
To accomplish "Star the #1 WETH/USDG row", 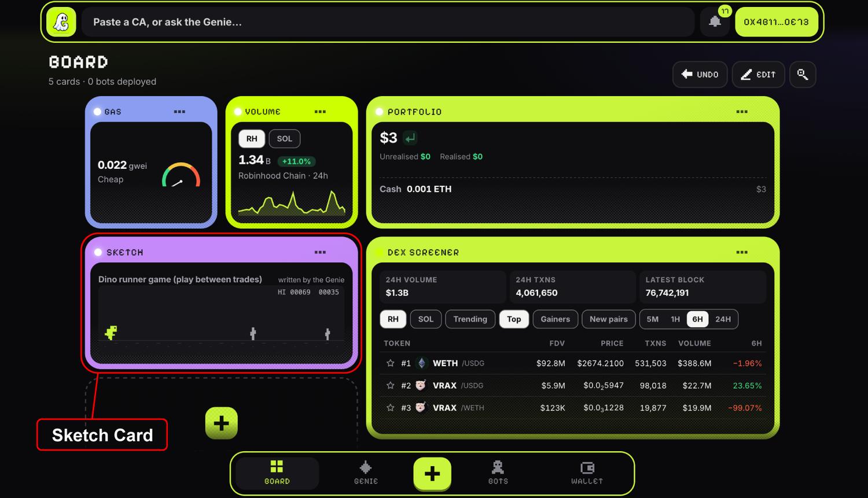I will [391, 363].
